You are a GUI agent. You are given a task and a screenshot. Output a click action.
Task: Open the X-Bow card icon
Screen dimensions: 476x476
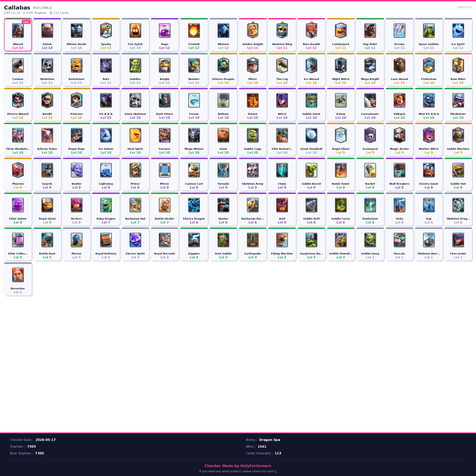click(x=341, y=100)
